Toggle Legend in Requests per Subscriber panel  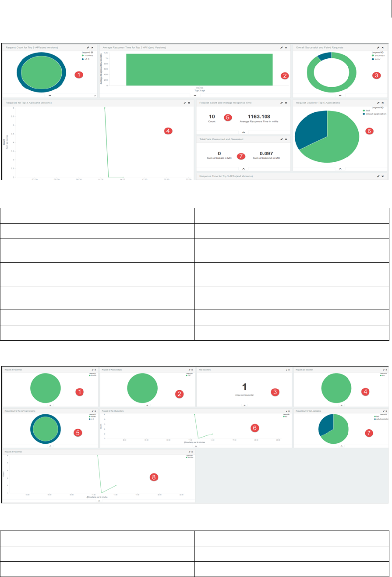click(x=383, y=373)
